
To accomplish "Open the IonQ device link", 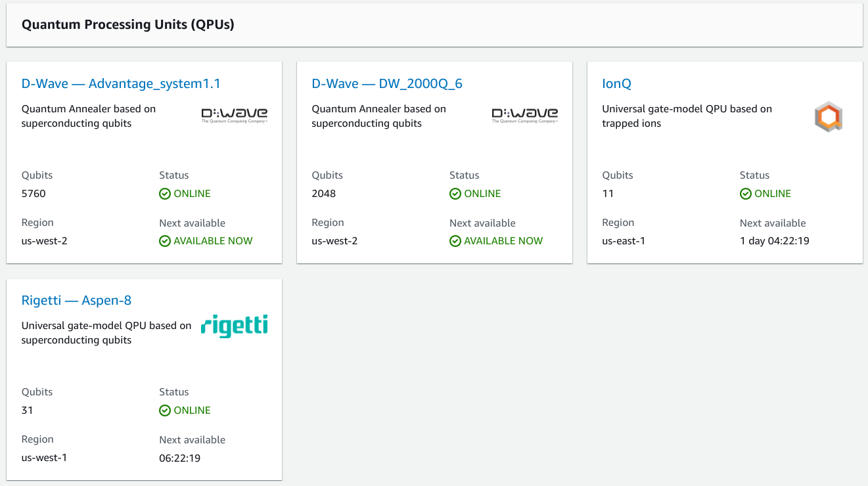I will 616,83.
